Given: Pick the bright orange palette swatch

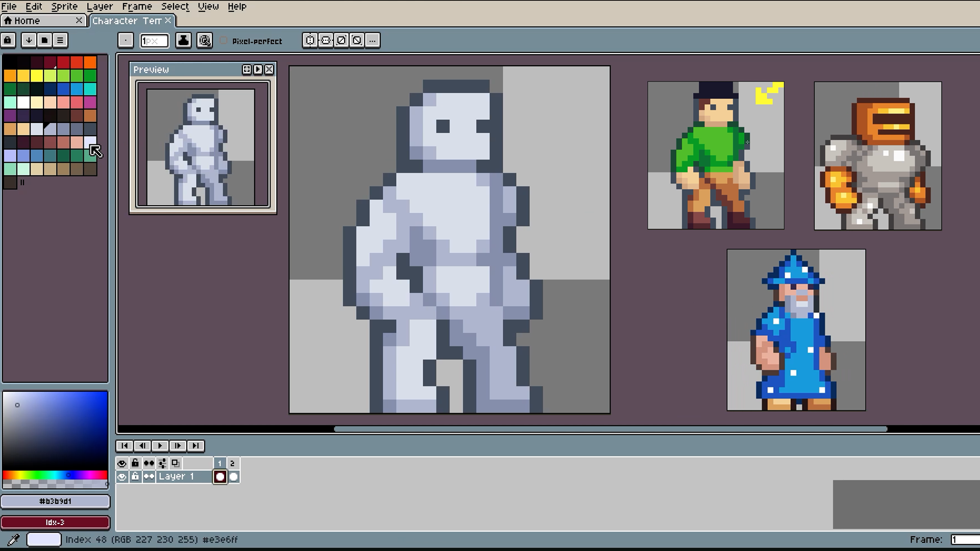Looking at the screenshot, I should click(x=90, y=62).
